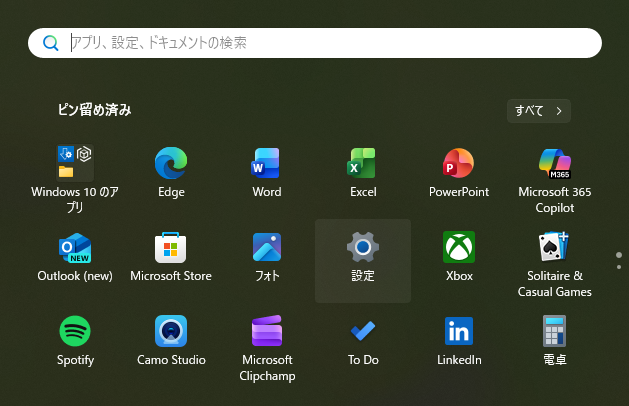The height and width of the screenshot is (406, 629).
Task: Click the アプリ、設定、ドキュメントの検索 search box
Action: pos(315,43)
